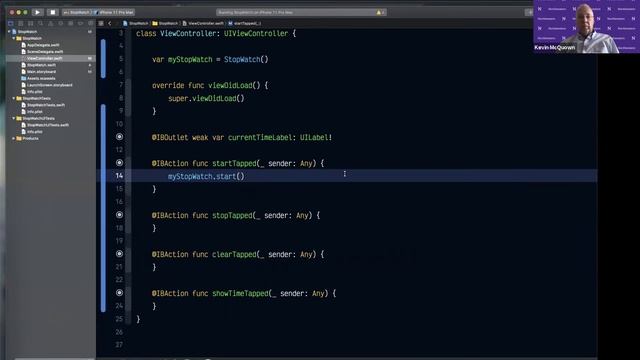Image resolution: width=640 pixels, height=360 pixels.
Task: Run the StopWatch app with Play button
Action: 38,12
